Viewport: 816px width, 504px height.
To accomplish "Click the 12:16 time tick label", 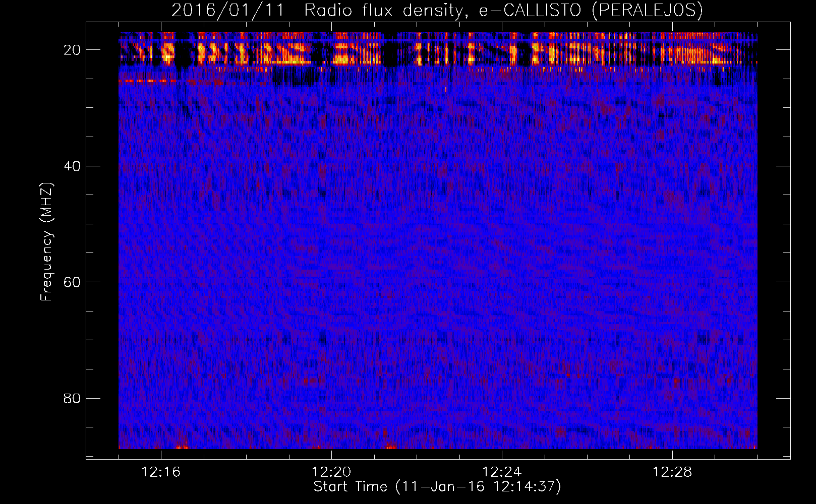I will (x=161, y=472).
